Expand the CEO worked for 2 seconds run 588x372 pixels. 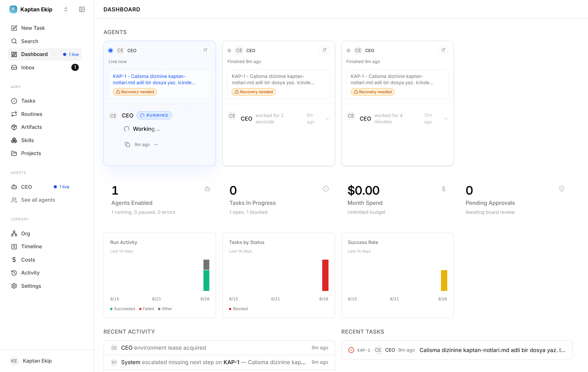tap(327, 119)
